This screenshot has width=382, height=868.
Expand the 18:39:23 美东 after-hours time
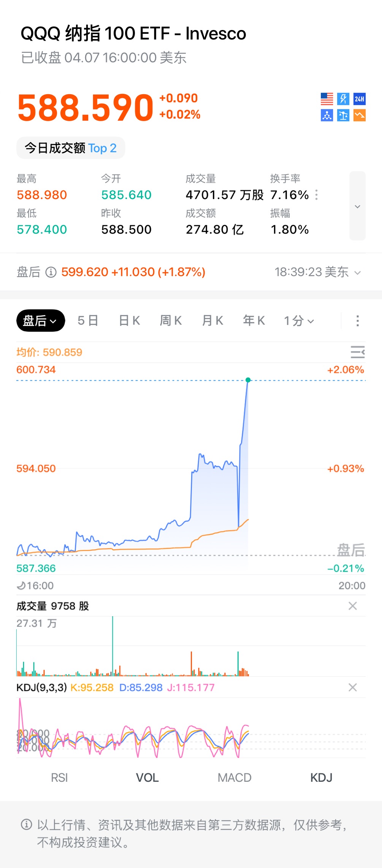click(x=318, y=272)
